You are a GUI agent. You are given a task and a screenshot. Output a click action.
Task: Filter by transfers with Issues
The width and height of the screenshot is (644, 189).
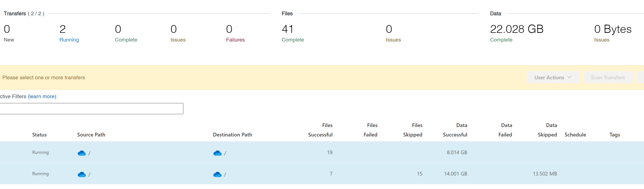point(178,34)
